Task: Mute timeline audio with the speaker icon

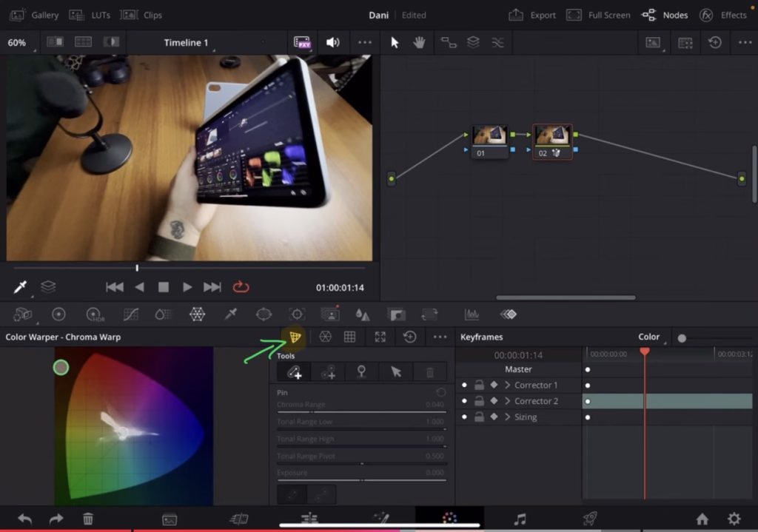Action: coord(332,42)
